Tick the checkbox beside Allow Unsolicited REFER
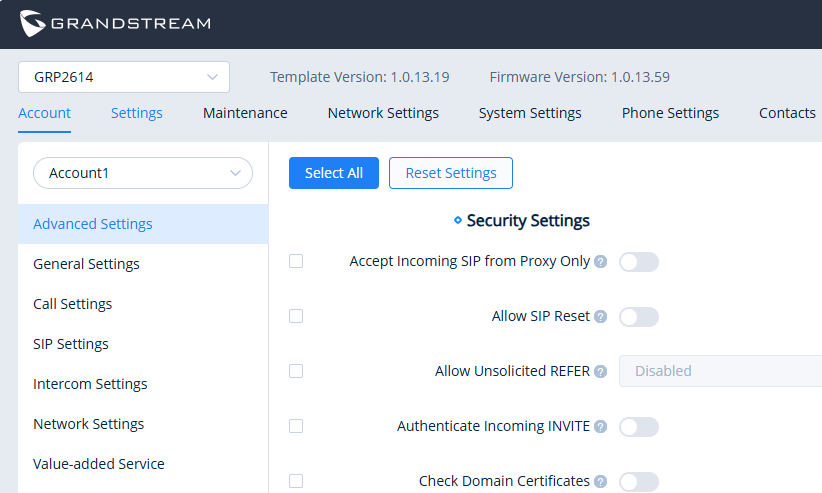The image size is (822, 493). 296,371
